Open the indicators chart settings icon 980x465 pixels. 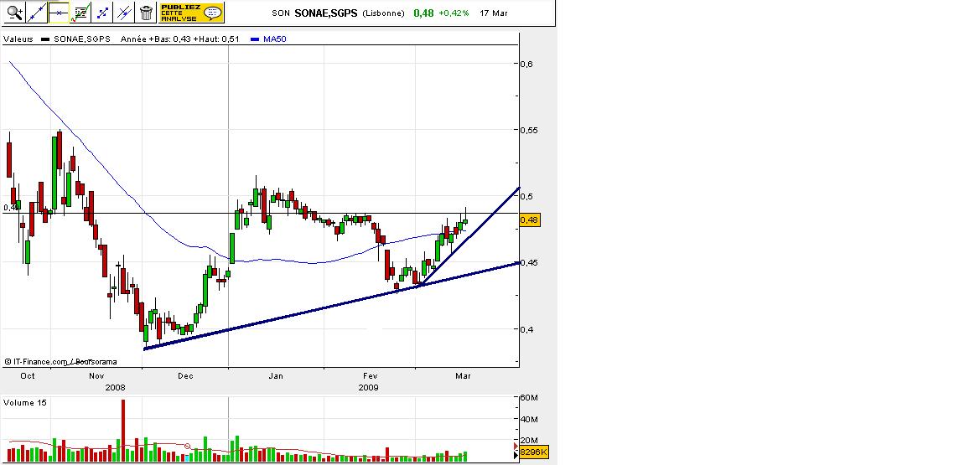[80, 12]
